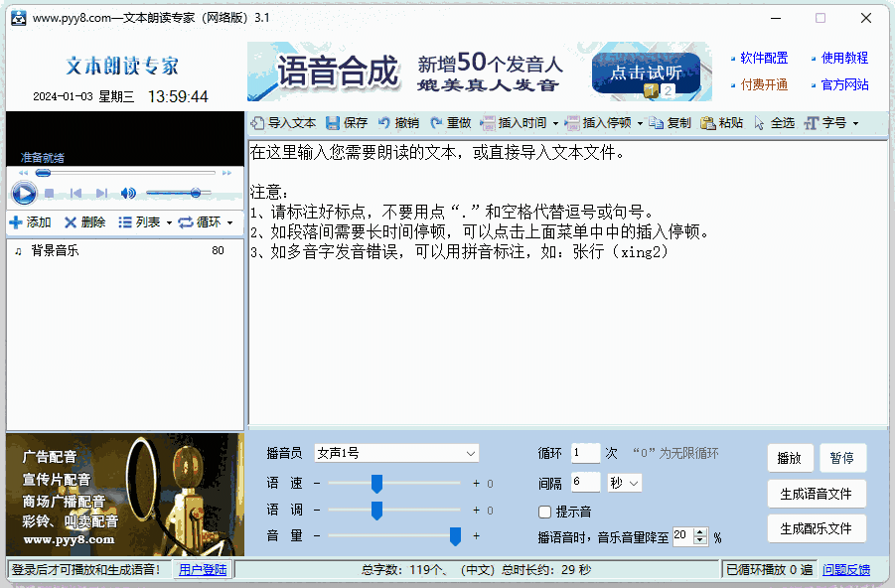Increase music volume percentage with up stepper

tap(700, 532)
